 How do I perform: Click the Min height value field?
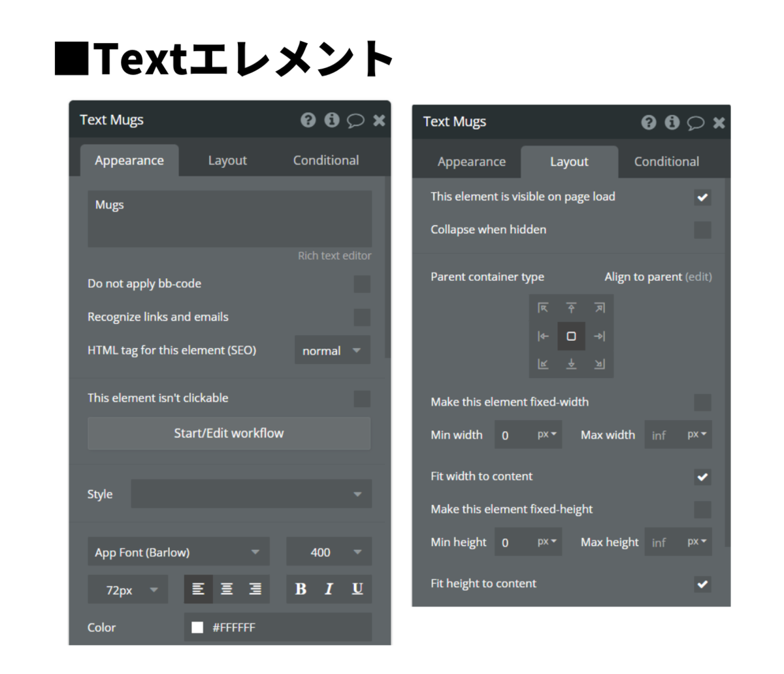coord(514,542)
